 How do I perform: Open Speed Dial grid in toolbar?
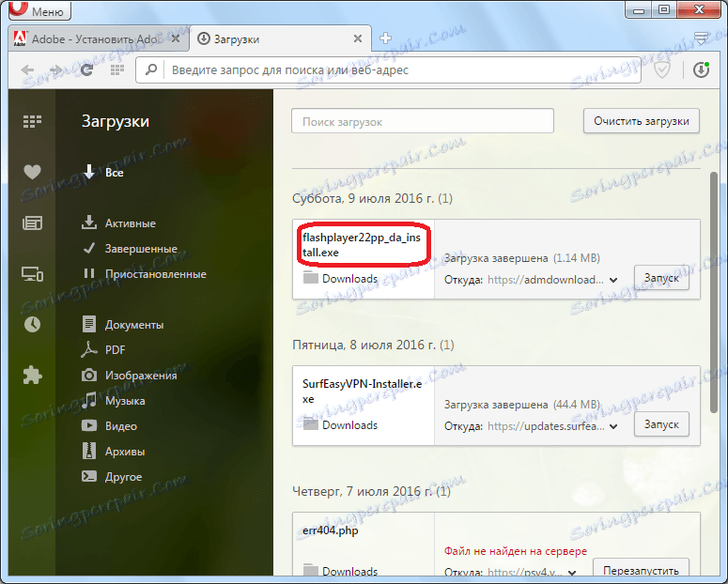click(x=117, y=70)
